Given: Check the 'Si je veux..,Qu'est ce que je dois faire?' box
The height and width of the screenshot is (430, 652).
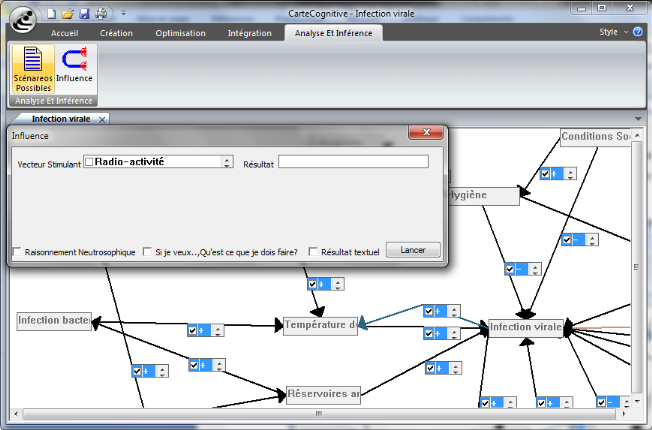Looking at the screenshot, I should pos(147,252).
